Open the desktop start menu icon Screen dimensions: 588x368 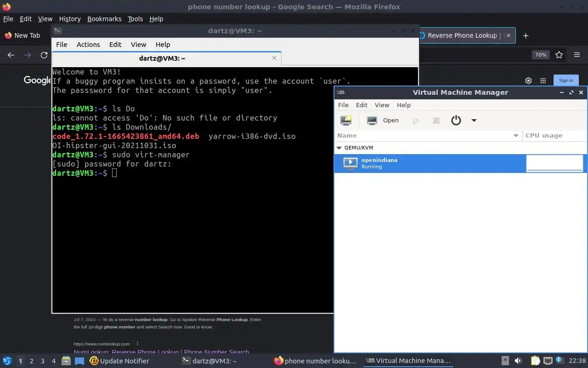[7, 361]
